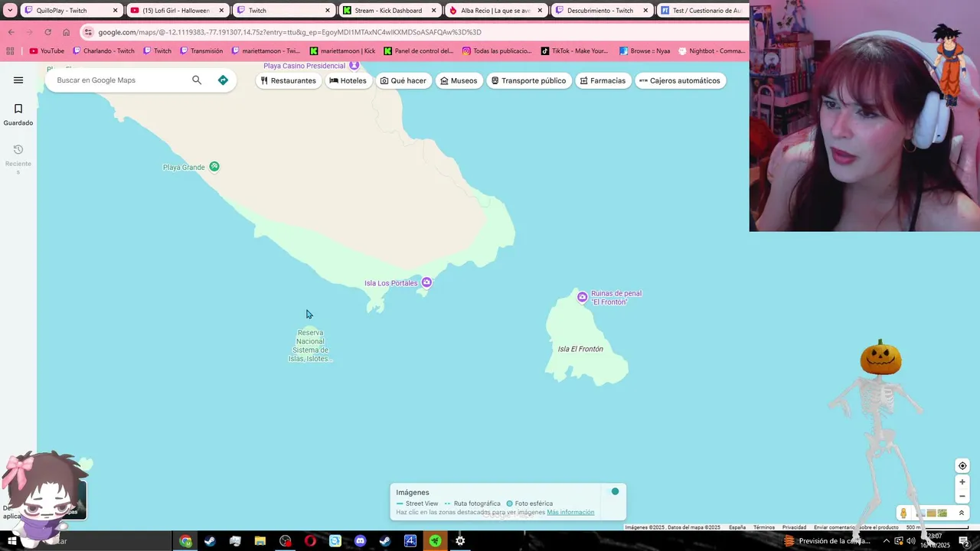Open Opera browser from the taskbar

tap(310, 541)
